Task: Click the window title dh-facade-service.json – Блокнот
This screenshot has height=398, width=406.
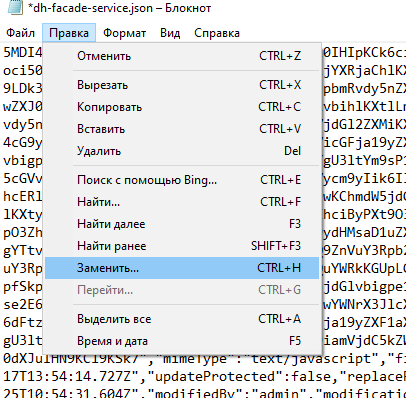Action: pyautogui.click(x=119, y=8)
